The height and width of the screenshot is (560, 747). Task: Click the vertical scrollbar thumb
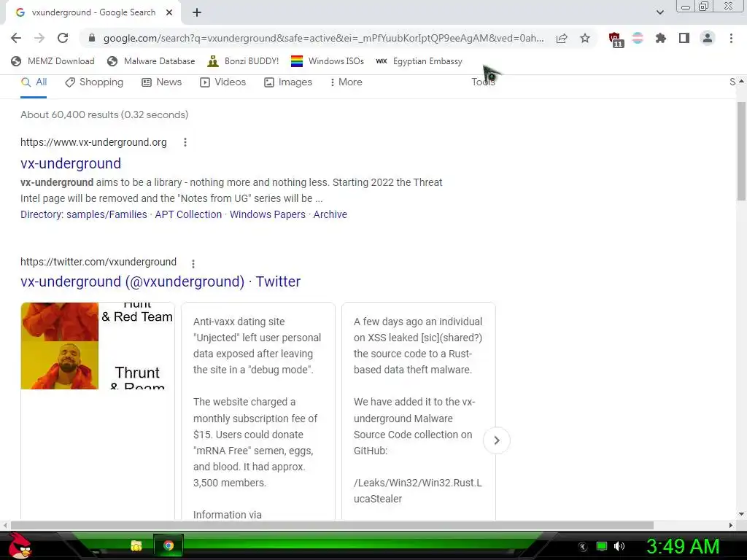pos(741,151)
